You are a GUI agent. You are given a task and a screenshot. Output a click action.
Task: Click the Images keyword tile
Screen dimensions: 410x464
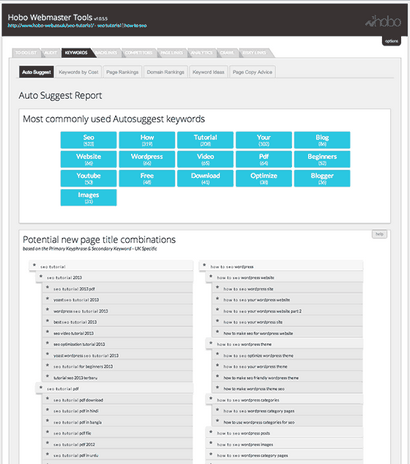[x=89, y=198]
